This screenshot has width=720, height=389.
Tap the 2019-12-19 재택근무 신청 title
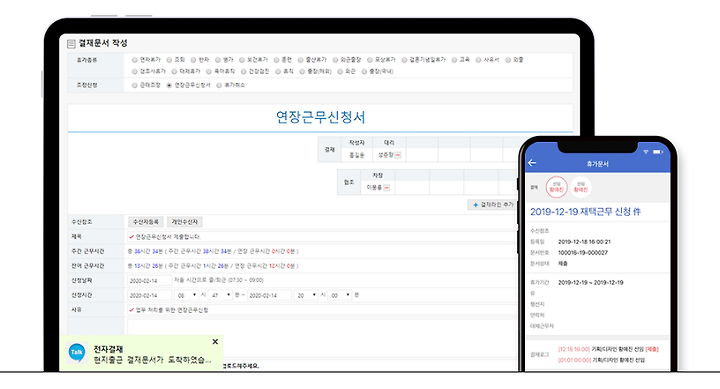(585, 212)
